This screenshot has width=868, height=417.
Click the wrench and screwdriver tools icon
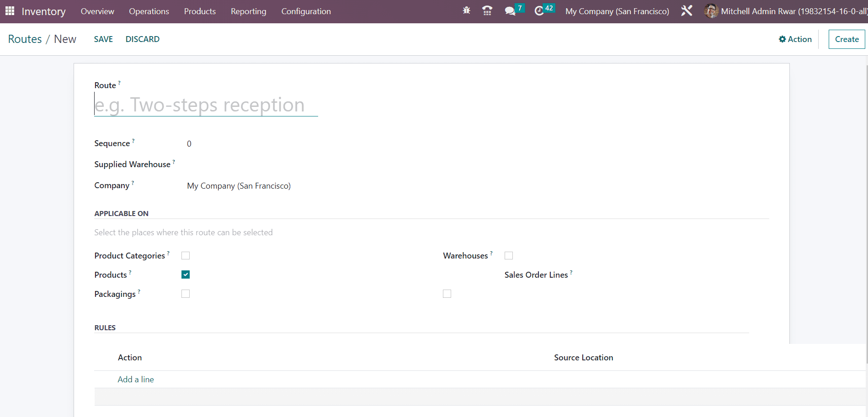[687, 11]
